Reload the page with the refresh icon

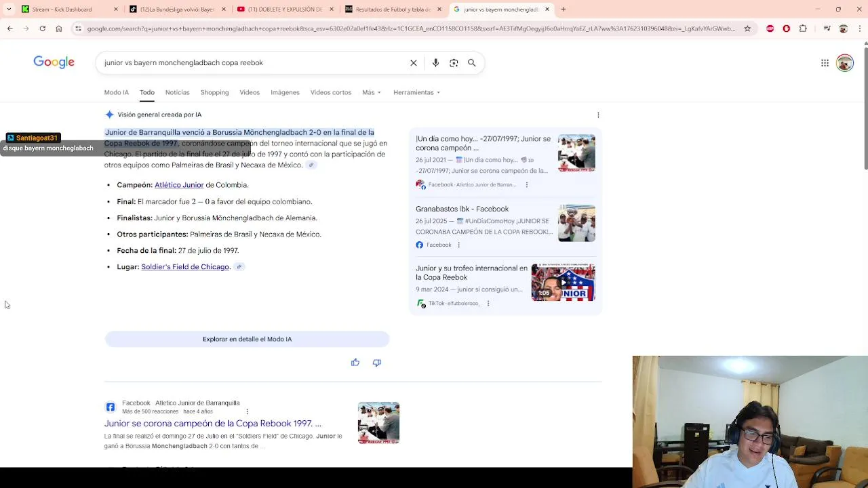point(42,28)
